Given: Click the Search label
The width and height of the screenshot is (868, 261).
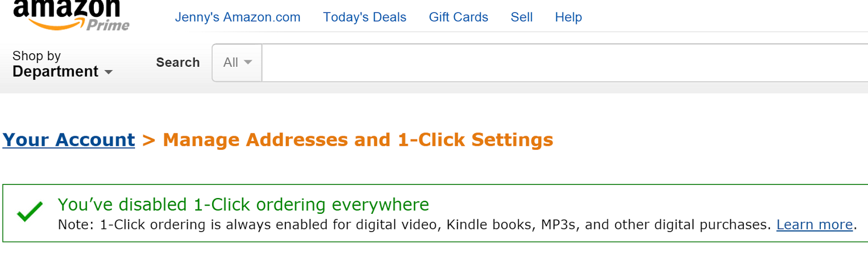Looking at the screenshot, I should pos(178,63).
